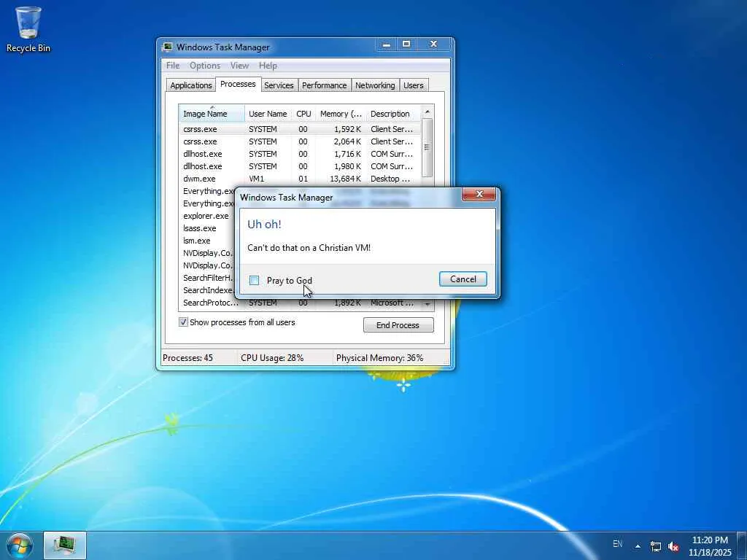Select the SearchFilterH process row
Image resolution: width=747 pixels, height=560 pixels.
point(207,278)
